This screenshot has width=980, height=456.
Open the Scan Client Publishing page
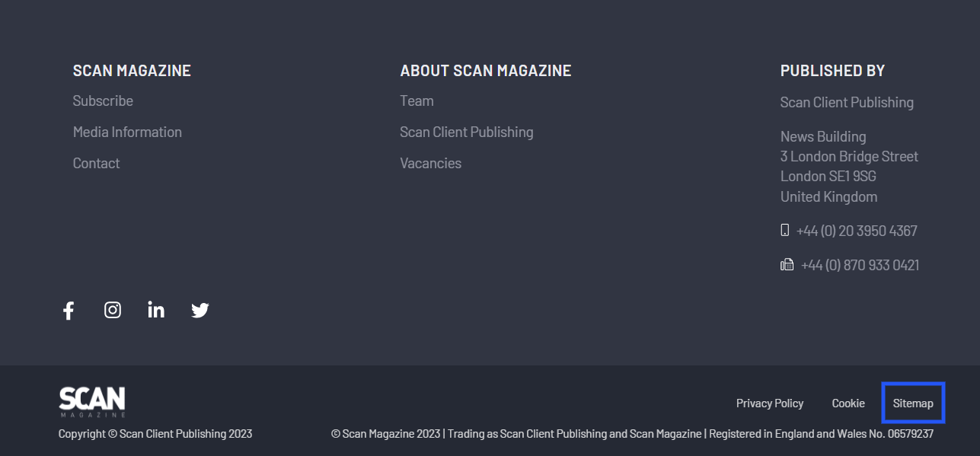466,131
